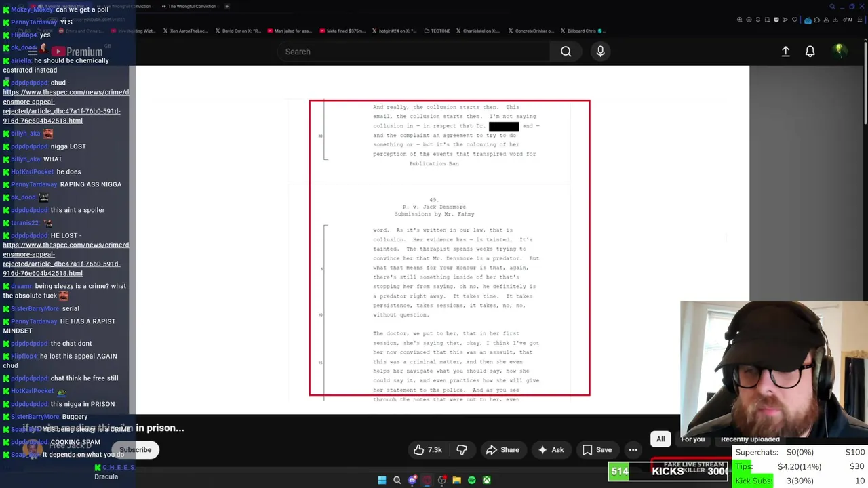Open CharlieIntel on X bookmark
Screen dimensions: 868x488
pyautogui.click(x=477, y=30)
